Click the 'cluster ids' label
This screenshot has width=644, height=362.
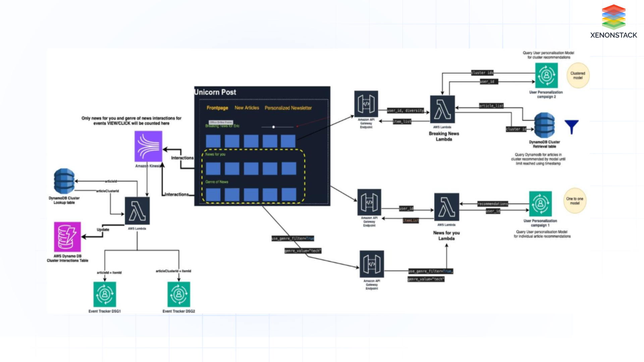point(482,73)
